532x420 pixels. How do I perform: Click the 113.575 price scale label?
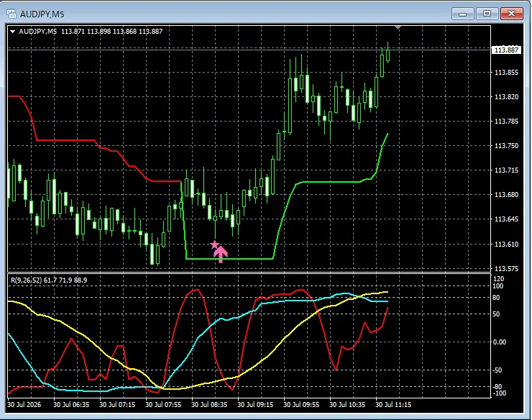point(506,268)
